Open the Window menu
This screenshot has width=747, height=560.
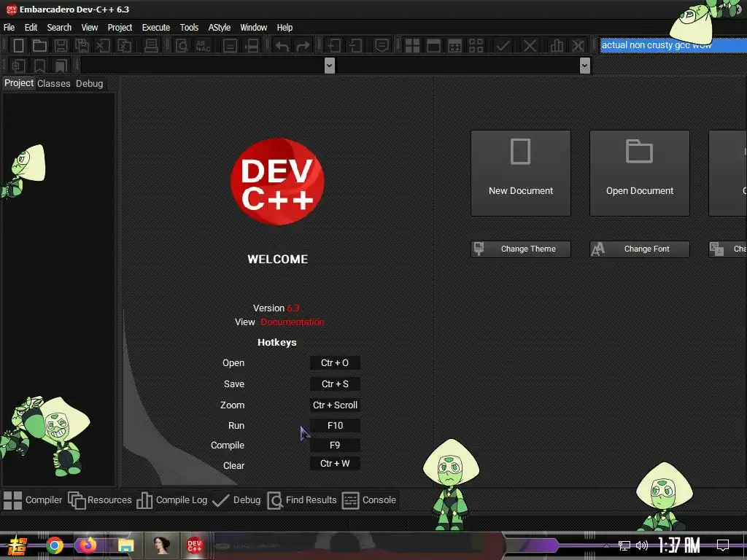(253, 28)
